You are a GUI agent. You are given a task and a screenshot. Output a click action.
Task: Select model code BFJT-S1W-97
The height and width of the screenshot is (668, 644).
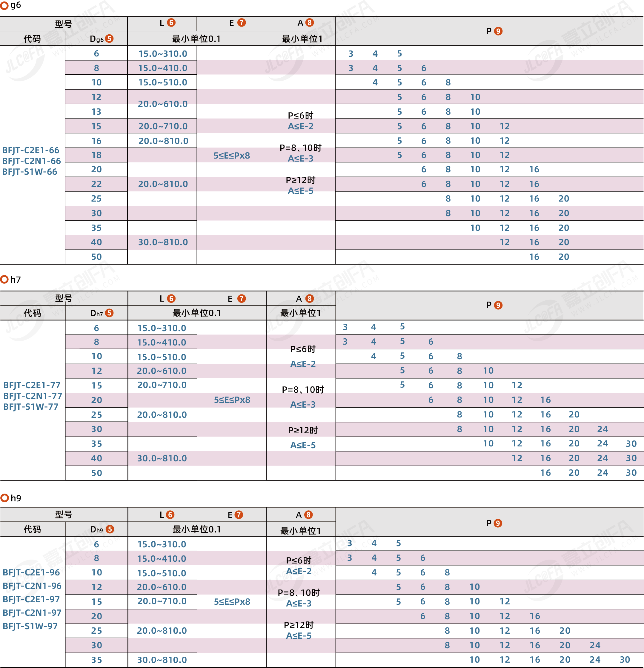tap(30, 626)
